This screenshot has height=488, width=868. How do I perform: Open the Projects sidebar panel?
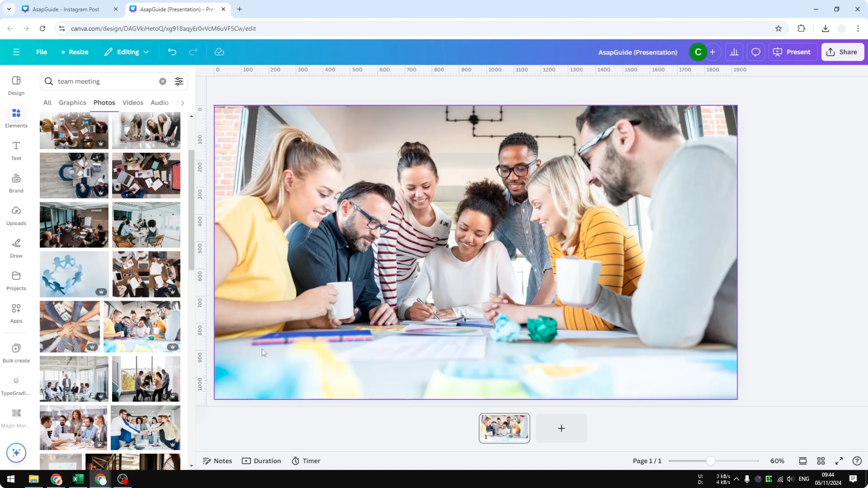pyautogui.click(x=16, y=281)
